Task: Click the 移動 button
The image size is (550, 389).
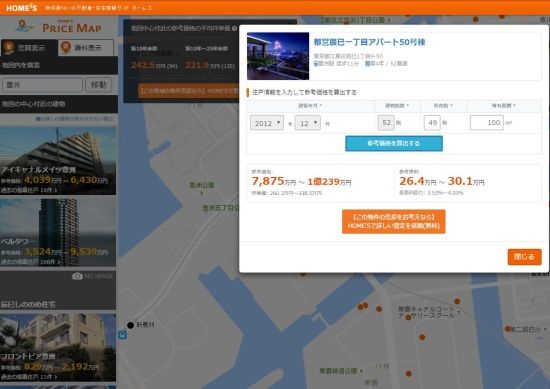Action: pyautogui.click(x=99, y=85)
